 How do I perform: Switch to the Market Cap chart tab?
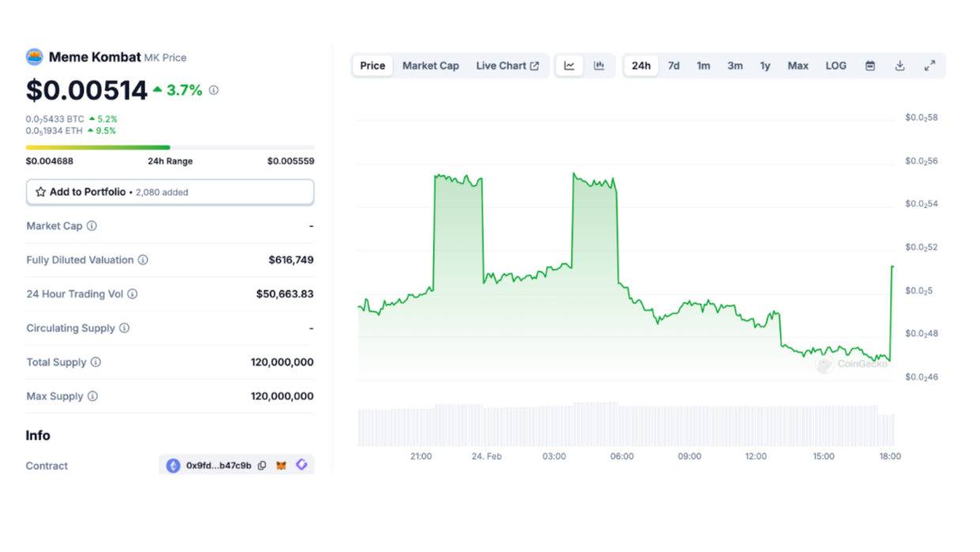[431, 66]
